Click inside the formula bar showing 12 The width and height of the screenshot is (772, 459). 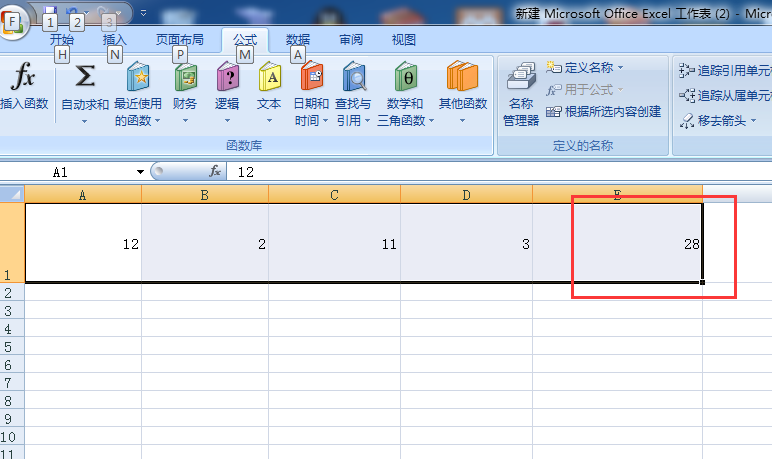[499, 172]
